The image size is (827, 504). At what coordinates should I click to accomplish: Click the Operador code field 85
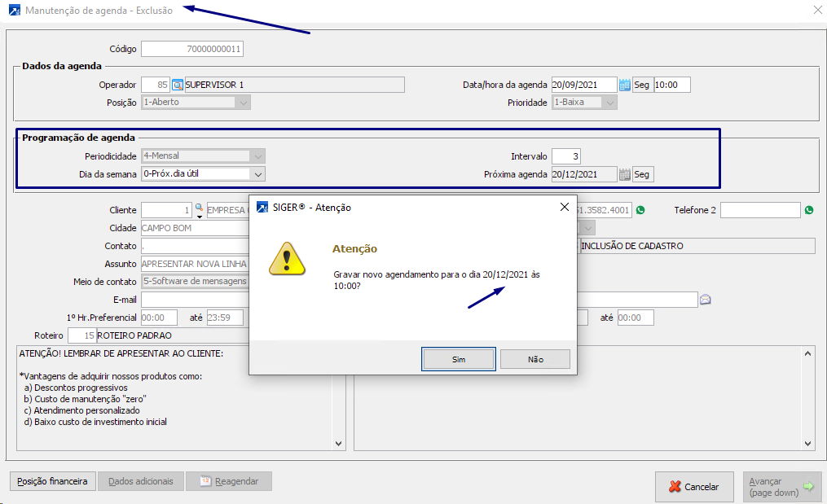click(x=156, y=85)
